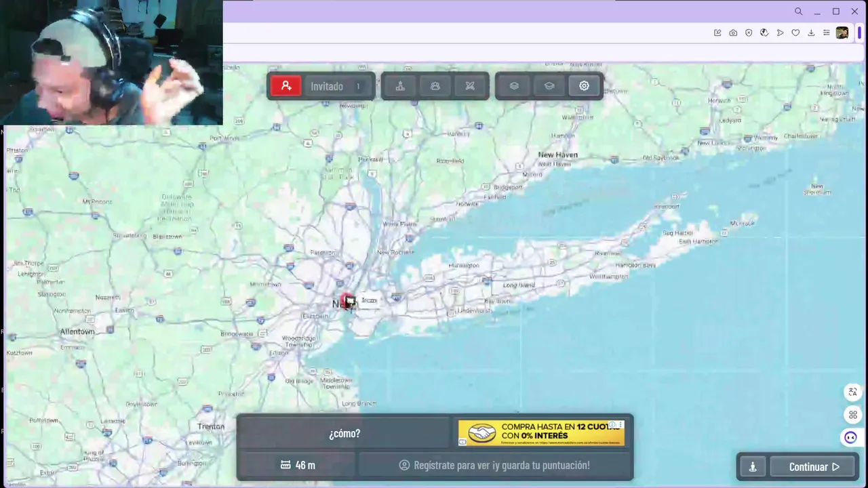Click the Long Island label on the map

tap(519, 285)
